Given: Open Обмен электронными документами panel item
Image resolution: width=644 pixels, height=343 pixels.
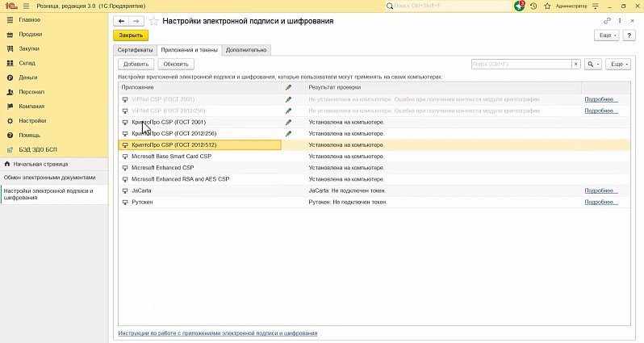Looking at the screenshot, I should pos(54,178).
